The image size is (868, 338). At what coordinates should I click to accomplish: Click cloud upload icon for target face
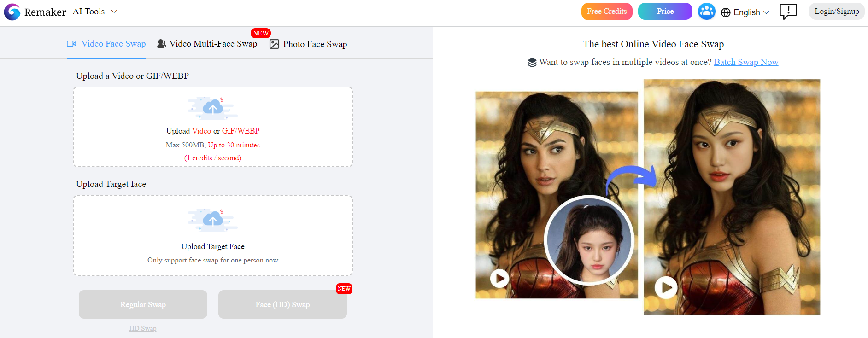click(213, 220)
